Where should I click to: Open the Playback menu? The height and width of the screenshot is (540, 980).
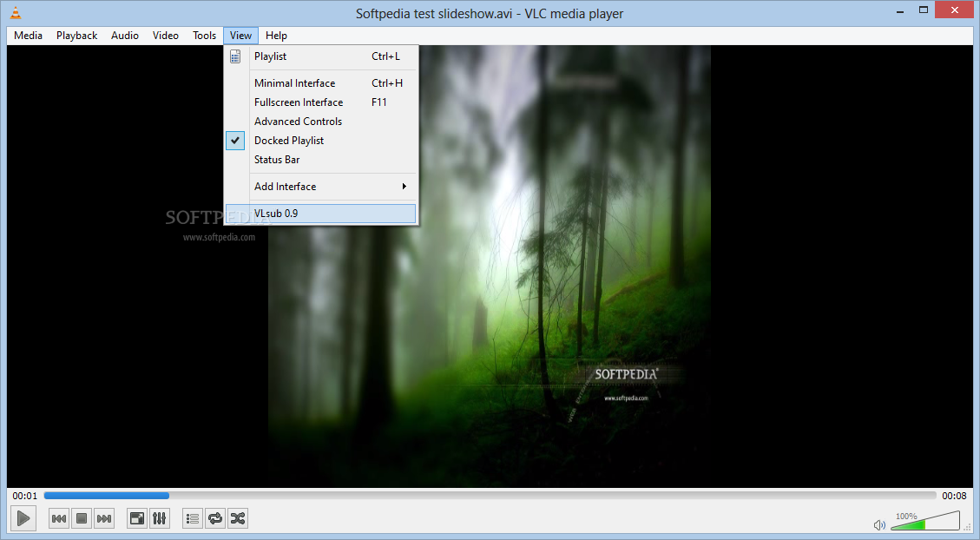coord(77,36)
